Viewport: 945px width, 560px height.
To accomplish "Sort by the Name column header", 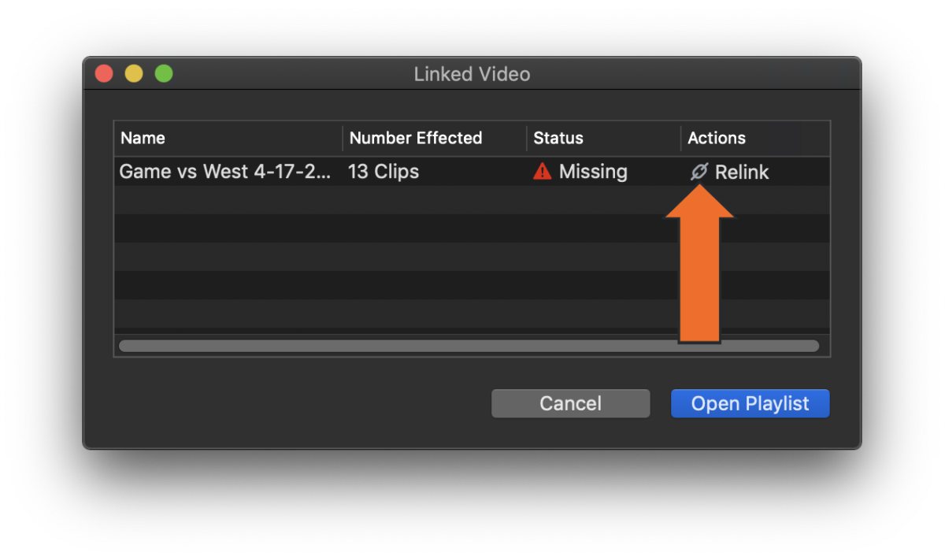I will click(x=143, y=138).
